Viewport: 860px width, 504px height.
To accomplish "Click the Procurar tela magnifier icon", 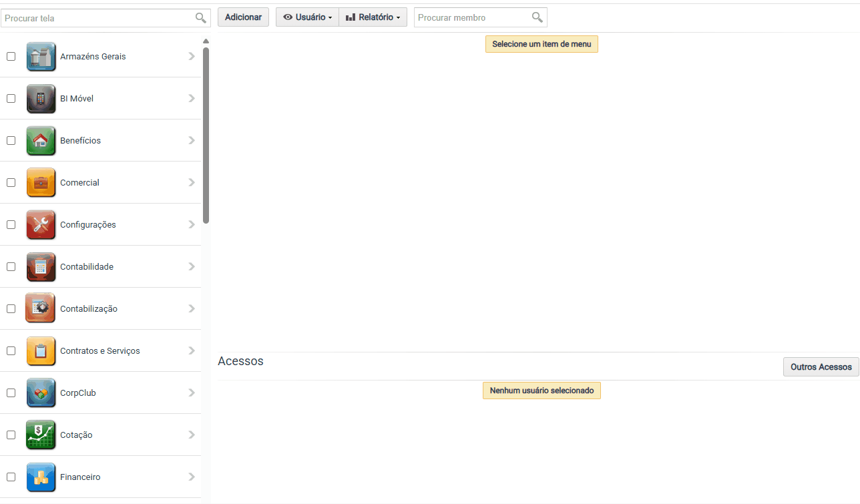I will click(x=200, y=18).
